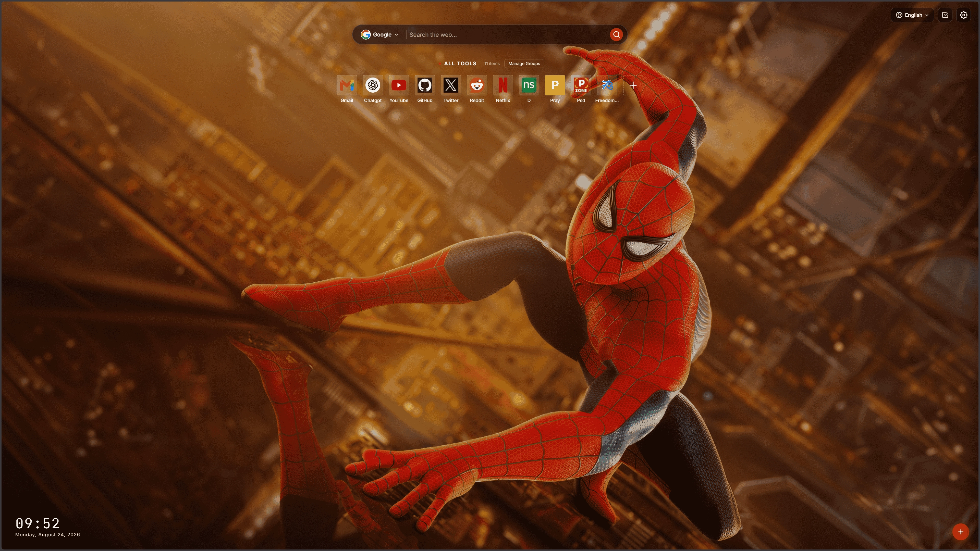This screenshot has width=980, height=551.
Task: Click the orange search magnifier button
Action: [x=616, y=35]
